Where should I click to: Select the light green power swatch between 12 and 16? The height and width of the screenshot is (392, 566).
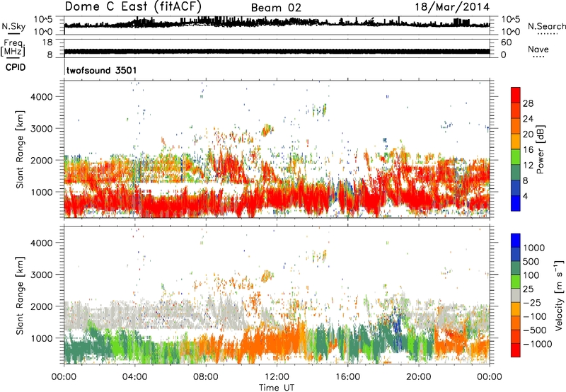(x=516, y=157)
